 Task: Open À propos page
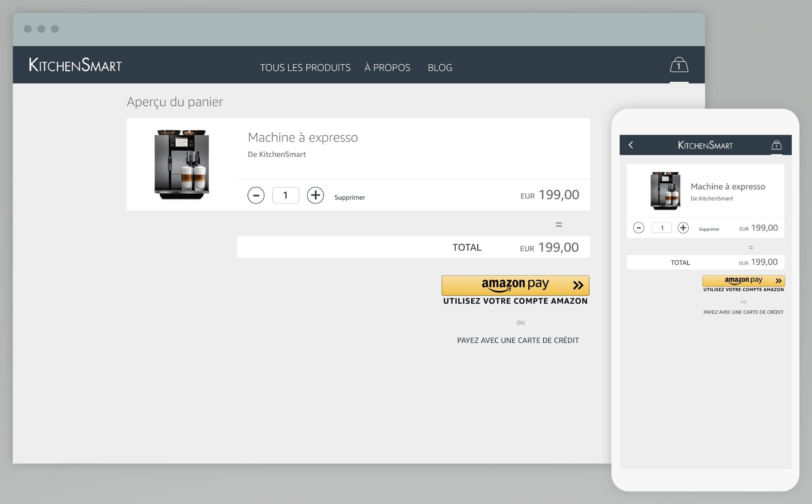click(387, 68)
